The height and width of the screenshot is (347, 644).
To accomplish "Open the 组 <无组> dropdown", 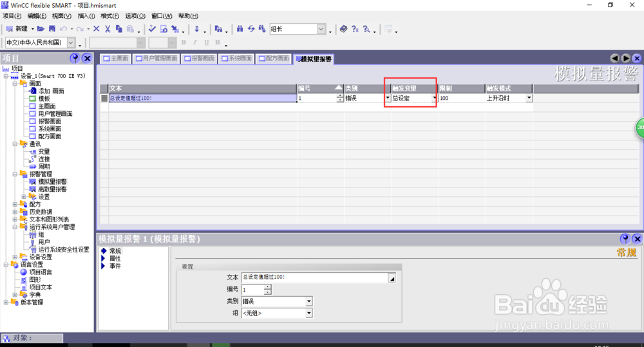I will click(308, 314).
